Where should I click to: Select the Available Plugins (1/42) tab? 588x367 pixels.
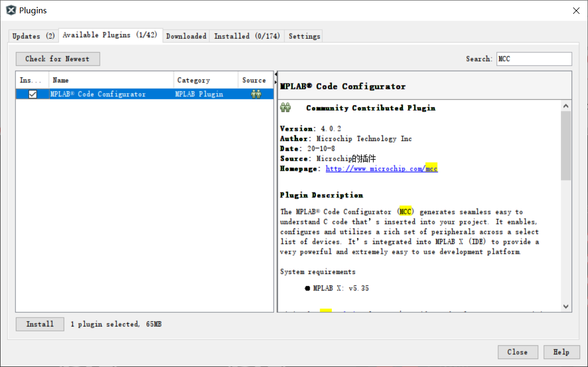[110, 35]
